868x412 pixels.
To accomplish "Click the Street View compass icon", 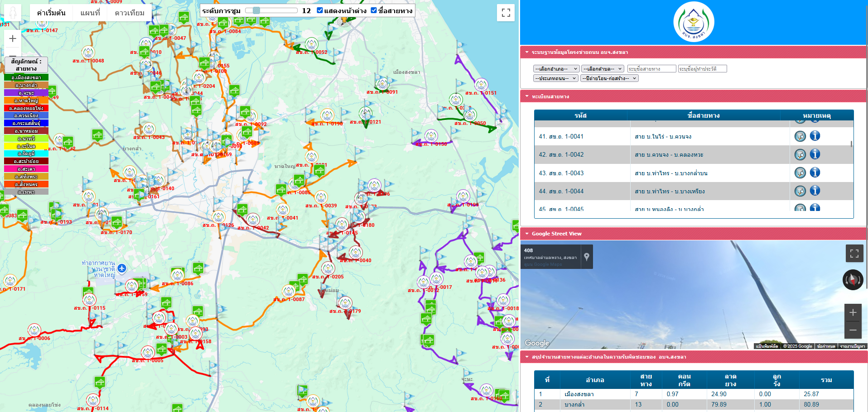I will (852, 279).
